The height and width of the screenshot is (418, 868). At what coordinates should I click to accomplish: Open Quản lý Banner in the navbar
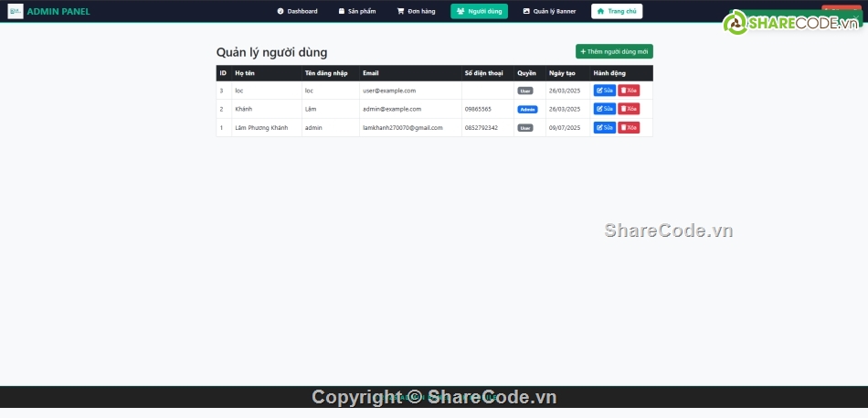(x=549, y=11)
